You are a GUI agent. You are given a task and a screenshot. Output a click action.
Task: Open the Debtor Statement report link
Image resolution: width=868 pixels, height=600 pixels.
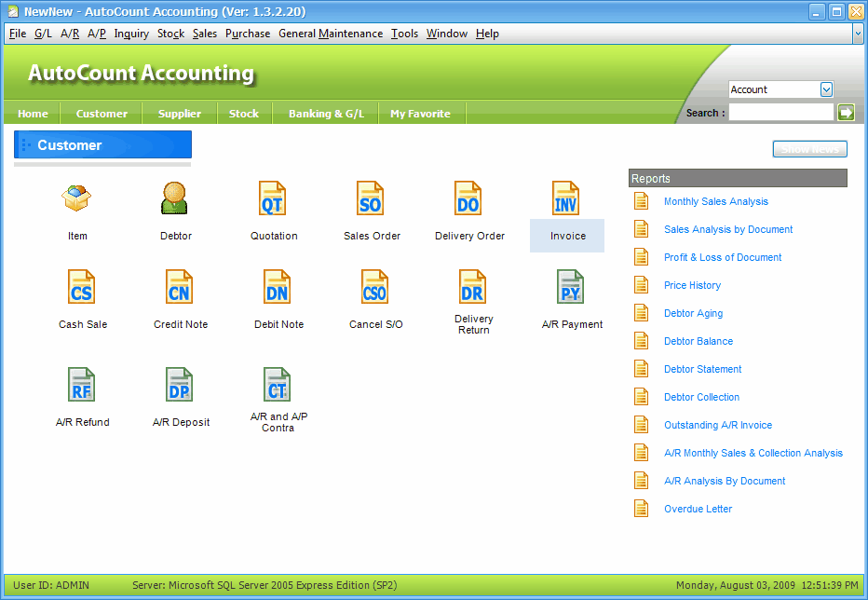click(702, 369)
